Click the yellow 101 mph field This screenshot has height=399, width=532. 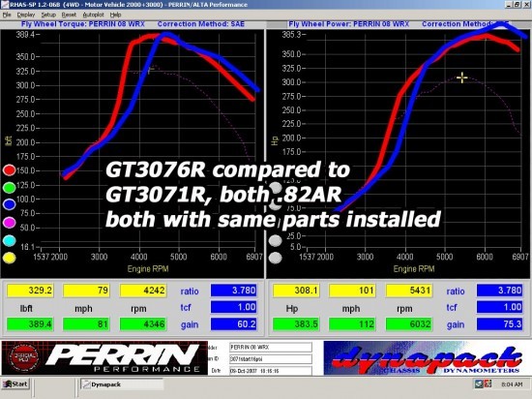(352, 291)
